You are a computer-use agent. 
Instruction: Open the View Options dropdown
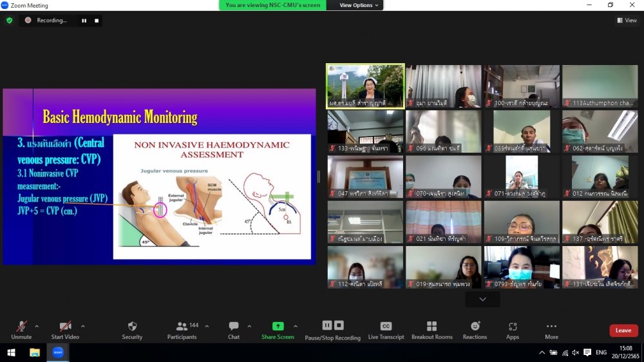click(356, 5)
